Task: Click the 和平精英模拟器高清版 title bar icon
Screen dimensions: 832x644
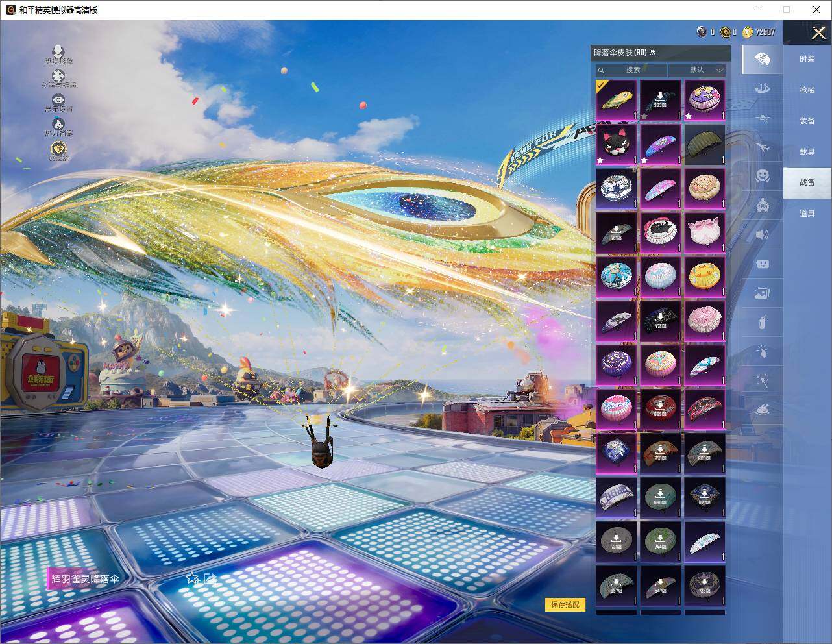Action: (x=10, y=10)
